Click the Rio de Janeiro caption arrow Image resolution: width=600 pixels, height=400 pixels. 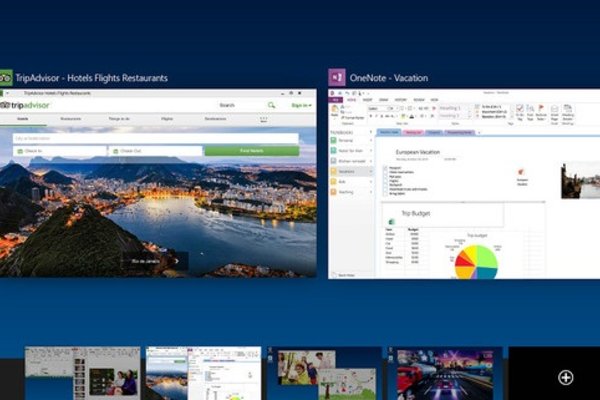click(176, 261)
